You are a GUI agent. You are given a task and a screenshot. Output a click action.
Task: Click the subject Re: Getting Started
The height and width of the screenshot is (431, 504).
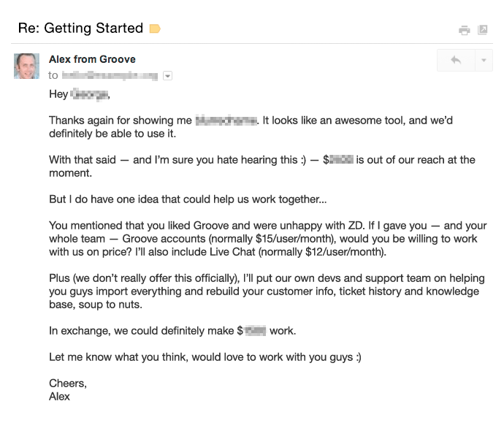point(80,28)
